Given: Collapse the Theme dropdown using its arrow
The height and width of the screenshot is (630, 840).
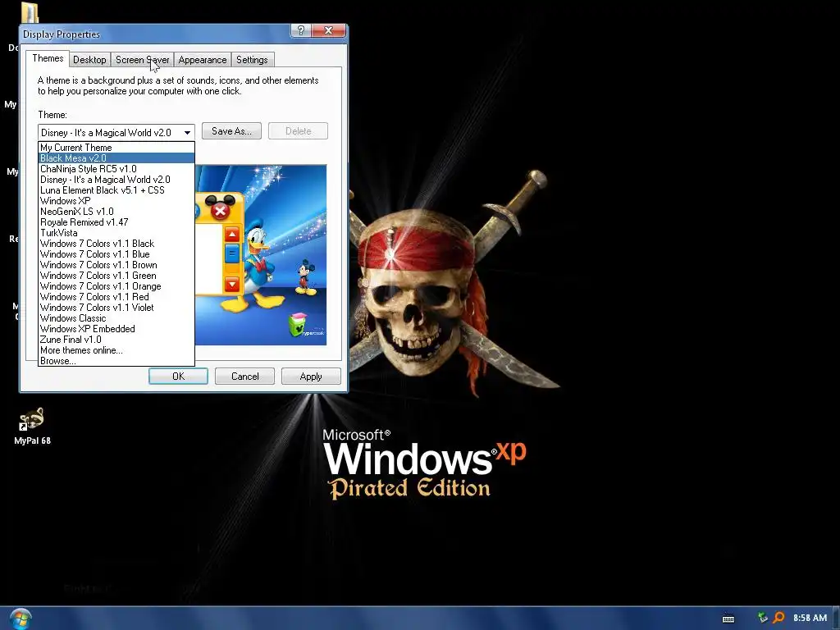Looking at the screenshot, I should (x=187, y=132).
